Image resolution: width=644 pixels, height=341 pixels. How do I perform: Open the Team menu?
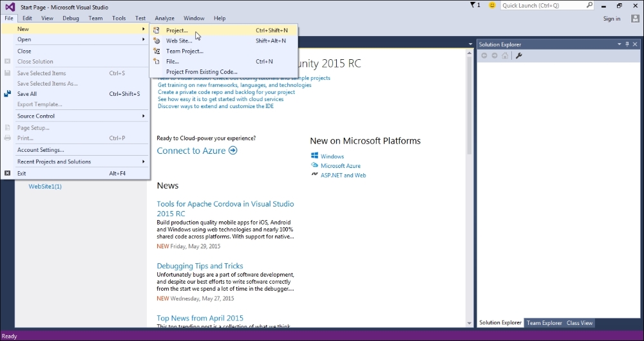(x=95, y=18)
